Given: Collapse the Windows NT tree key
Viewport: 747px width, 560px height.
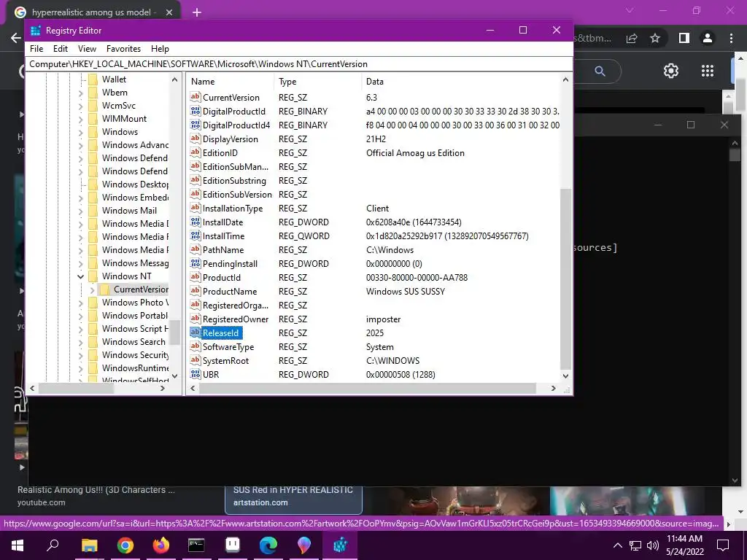Looking at the screenshot, I should point(80,276).
